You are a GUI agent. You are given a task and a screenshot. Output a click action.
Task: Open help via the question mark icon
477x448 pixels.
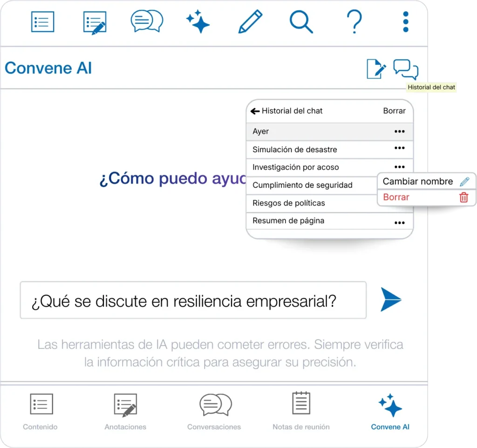354,21
